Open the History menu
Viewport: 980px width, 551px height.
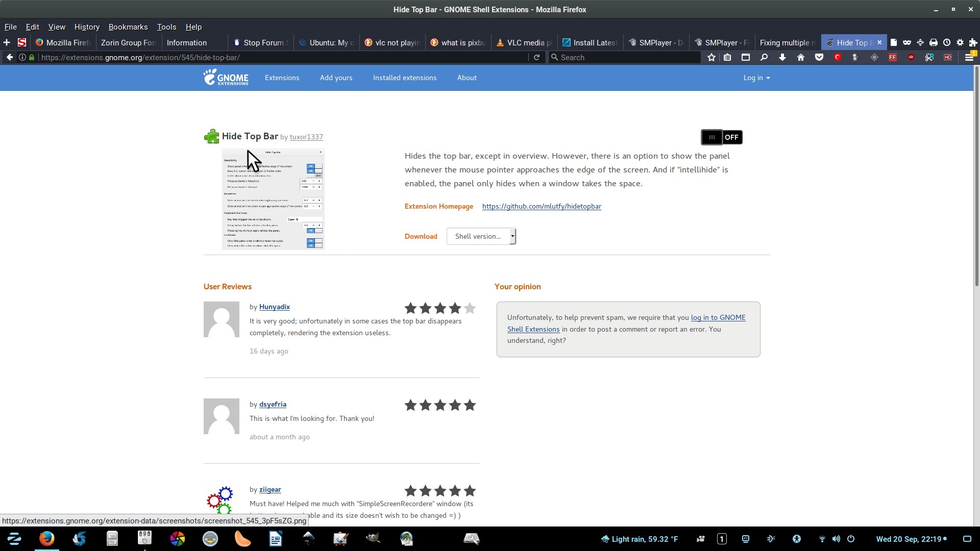tap(87, 27)
